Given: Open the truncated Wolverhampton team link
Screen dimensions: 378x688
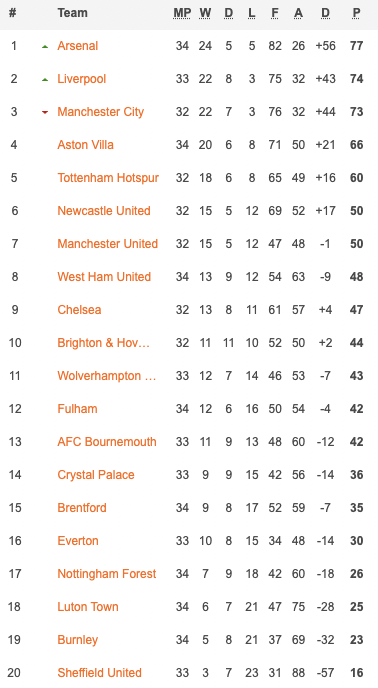Looking at the screenshot, I should coord(107,376).
